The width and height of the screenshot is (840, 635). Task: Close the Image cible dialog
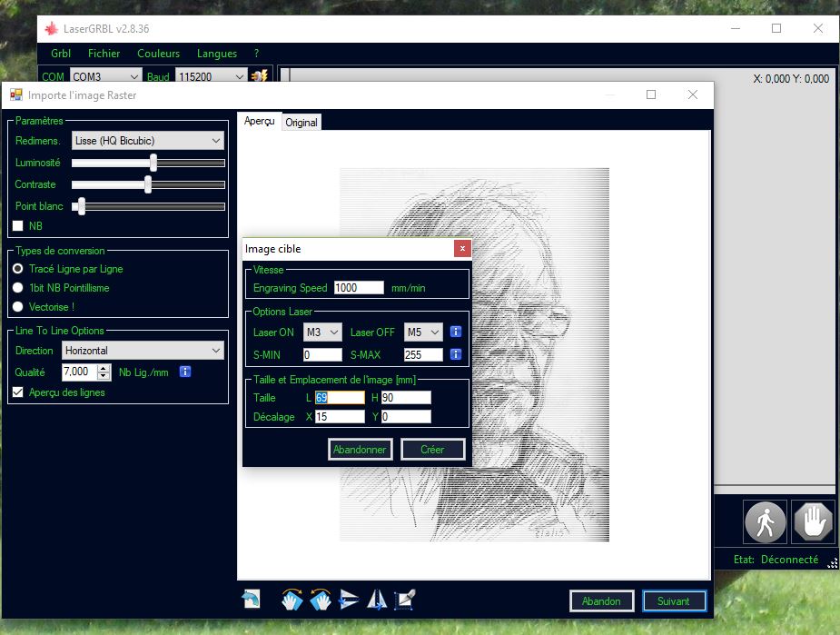pyautogui.click(x=462, y=249)
